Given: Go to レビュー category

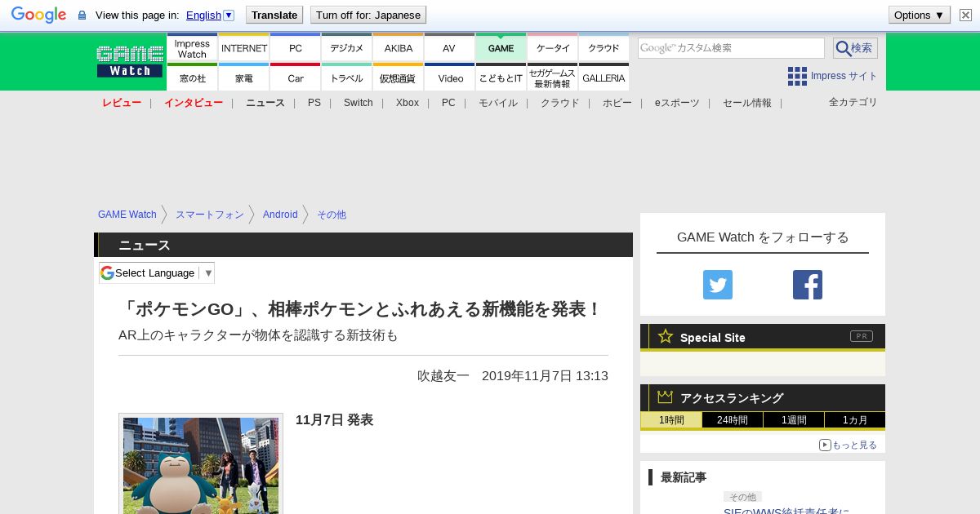Looking at the screenshot, I should (x=122, y=103).
